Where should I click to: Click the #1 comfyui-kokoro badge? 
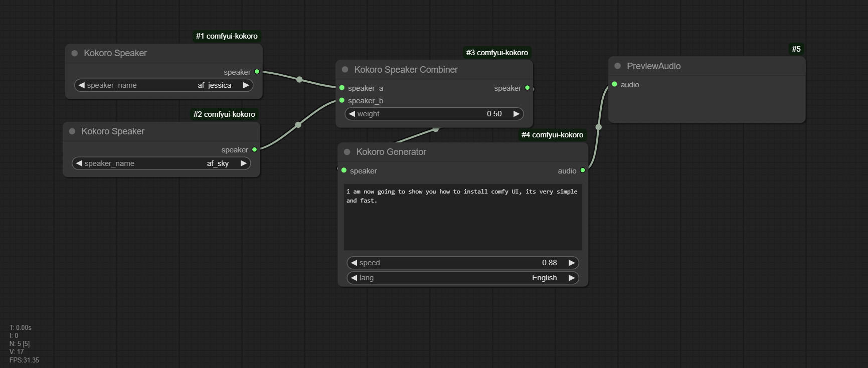(227, 36)
